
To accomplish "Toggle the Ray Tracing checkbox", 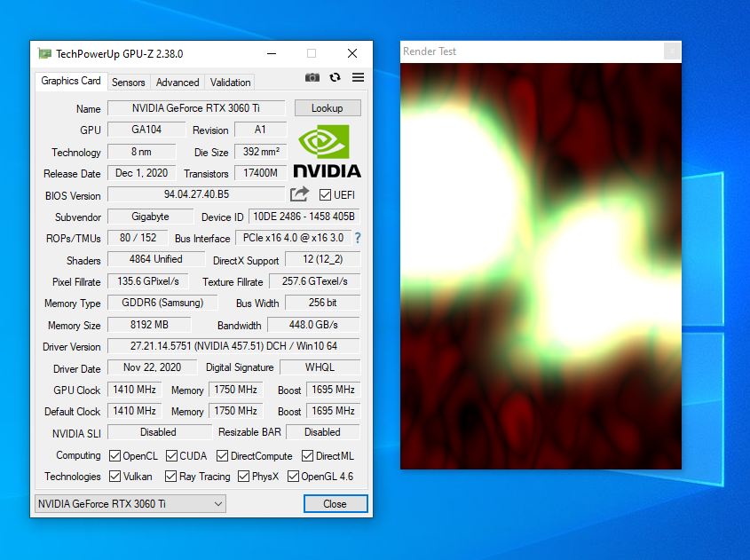I will (170, 477).
